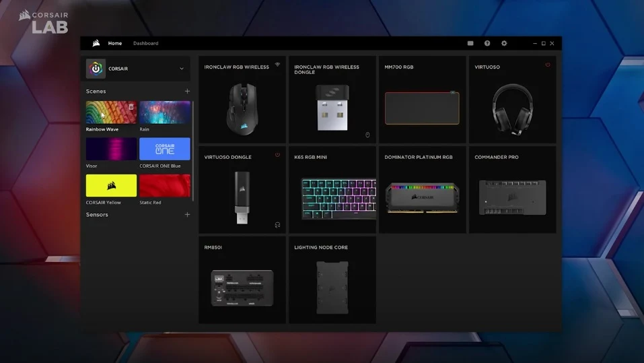Expand the CORSAIR profile dropdown chevron

point(182,69)
